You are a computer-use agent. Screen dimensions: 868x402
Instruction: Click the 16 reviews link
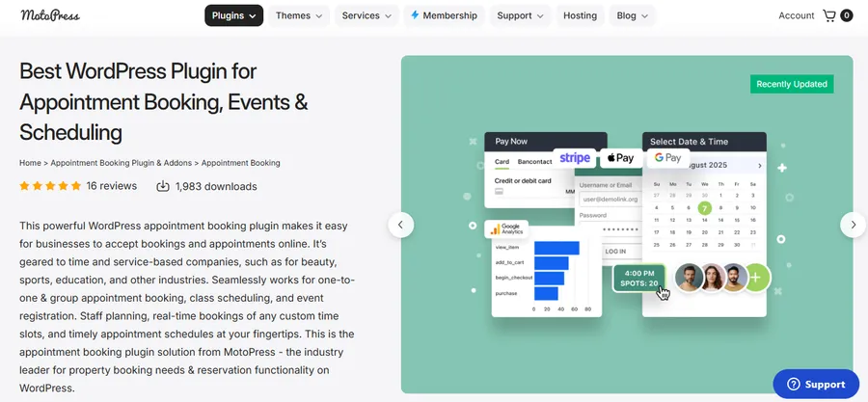tap(111, 186)
